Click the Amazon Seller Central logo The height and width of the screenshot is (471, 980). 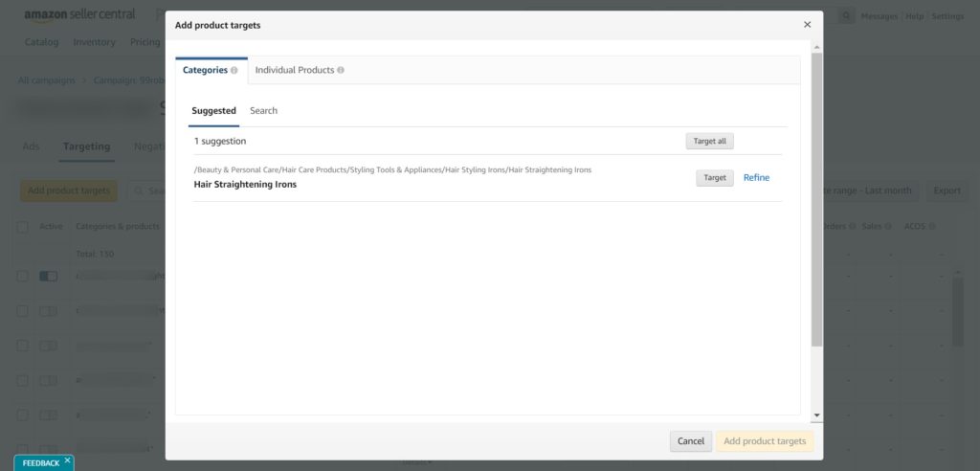[x=79, y=15]
